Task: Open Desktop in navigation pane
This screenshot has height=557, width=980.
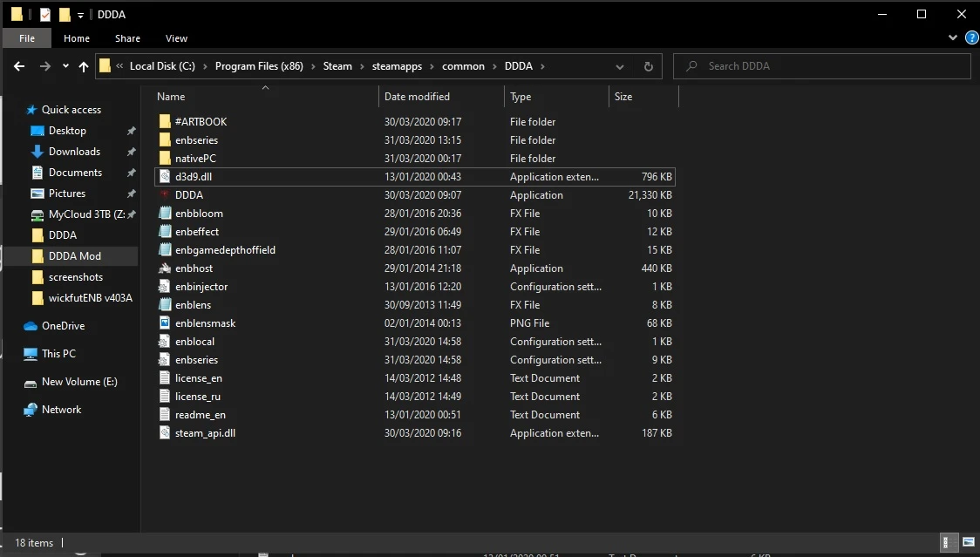Action: [x=67, y=131]
